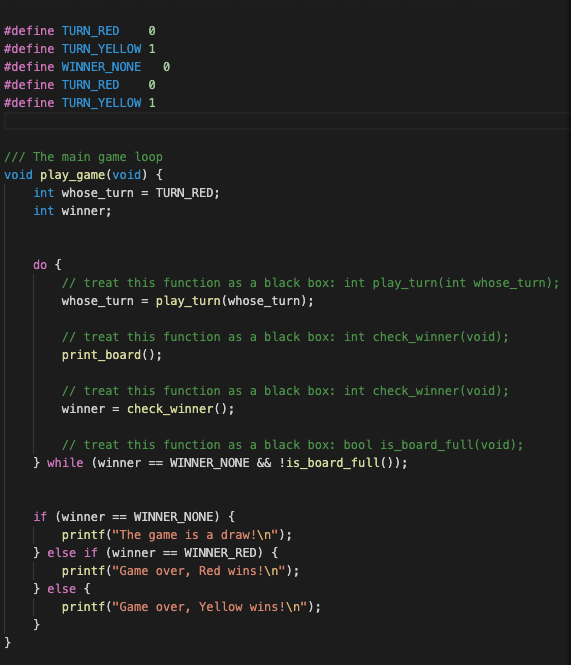
Task: Click the WINNER_NONE define name
Action: (x=101, y=67)
